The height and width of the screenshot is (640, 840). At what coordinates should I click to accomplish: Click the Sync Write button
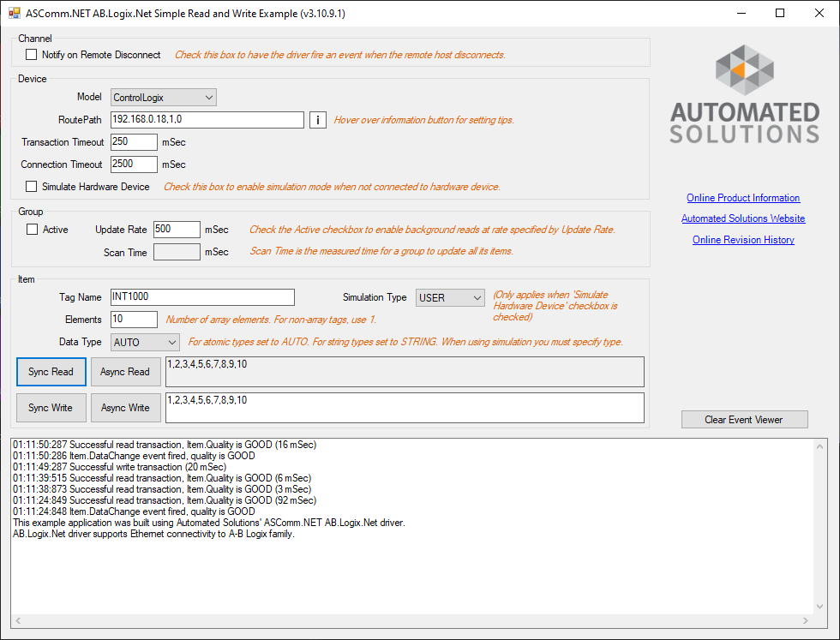[x=51, y=408]
